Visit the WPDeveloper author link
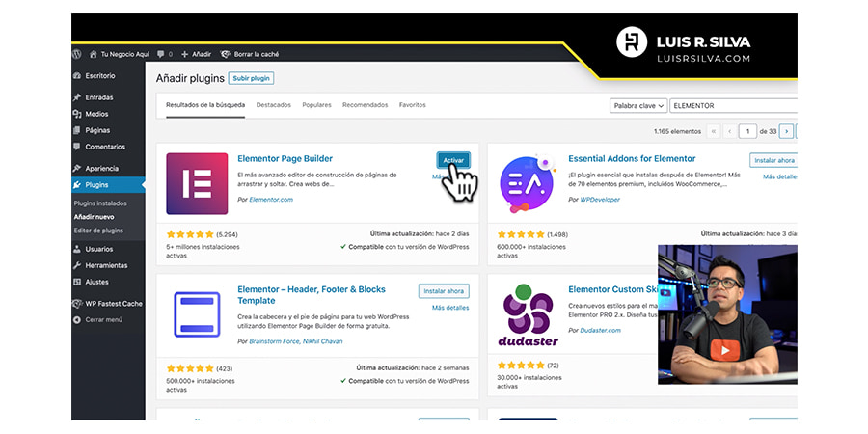Viewport: 868px width, 434px height. (600, 200)
